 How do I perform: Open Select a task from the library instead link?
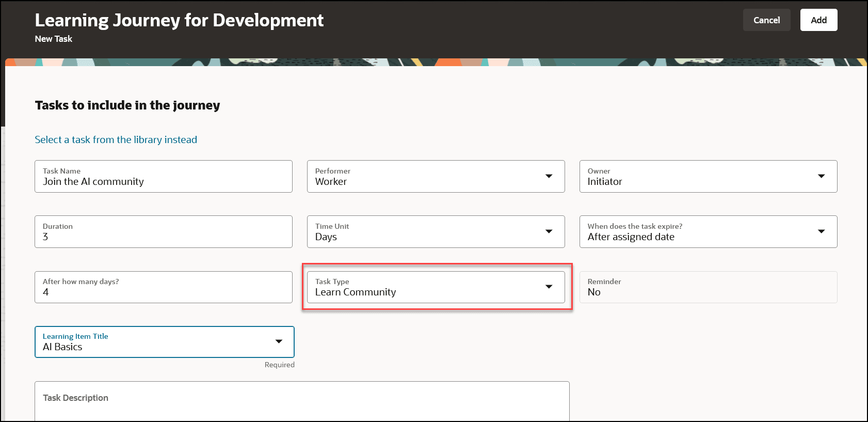(116, 139)
